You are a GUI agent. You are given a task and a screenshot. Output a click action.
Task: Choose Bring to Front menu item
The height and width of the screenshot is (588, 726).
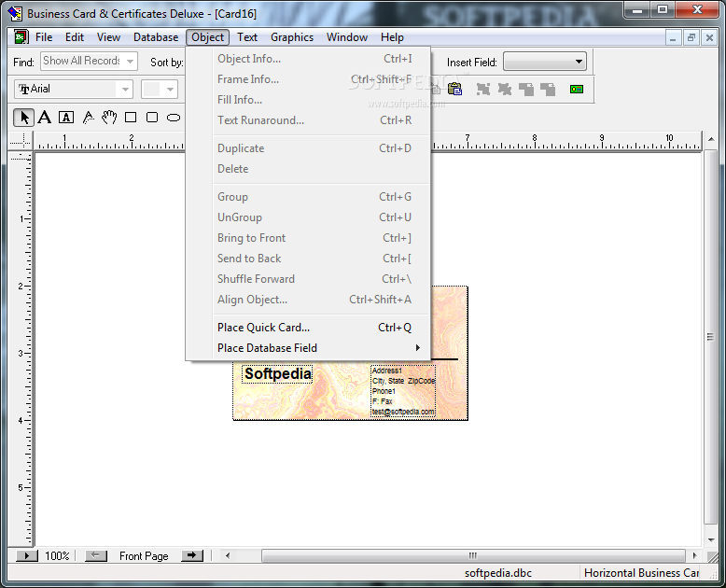point(308,237)
